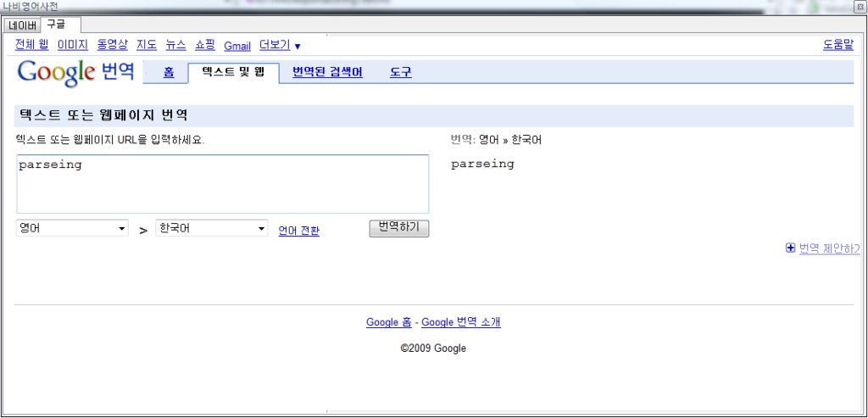Open the 쇼핑 link
Screen dimensions: 868x418
[x=205, y=46]
